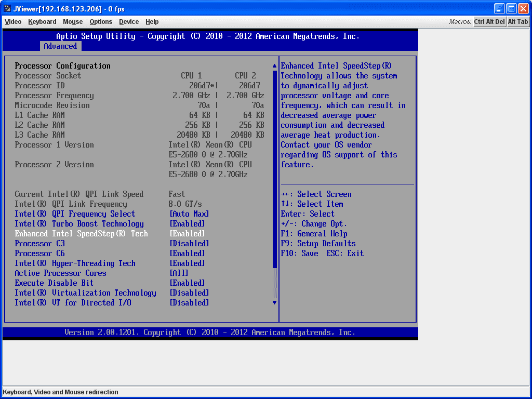This screenshot has height=399, width=532.
Task: Send the Ctrl Alt Del macro
Action: click(x=489, y=22)
